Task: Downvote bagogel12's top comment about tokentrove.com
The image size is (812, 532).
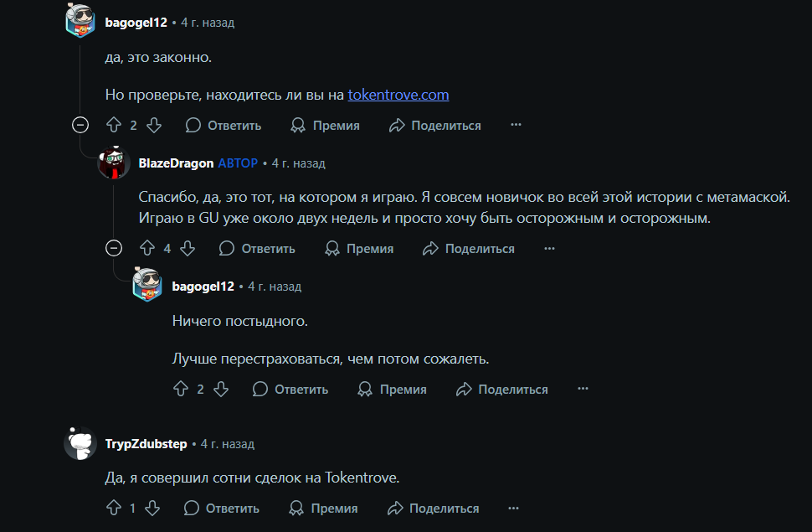Action: [154, 126]
